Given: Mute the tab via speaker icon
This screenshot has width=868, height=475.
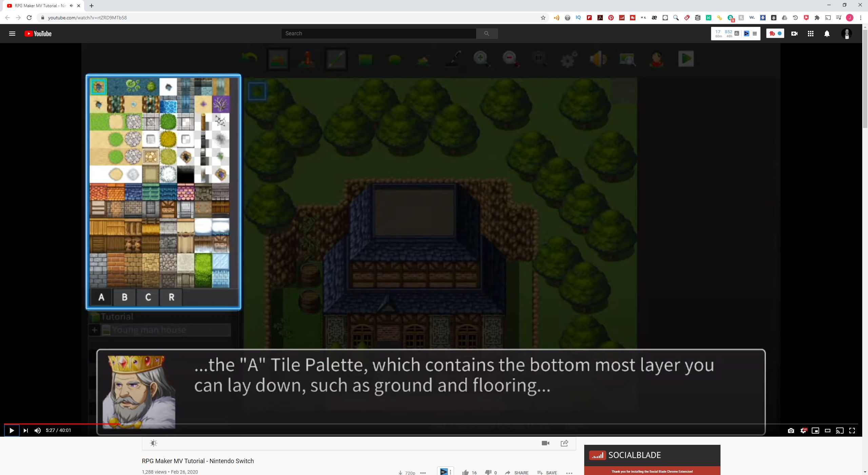Looking at the screenshot, I should tap(71, 6).
